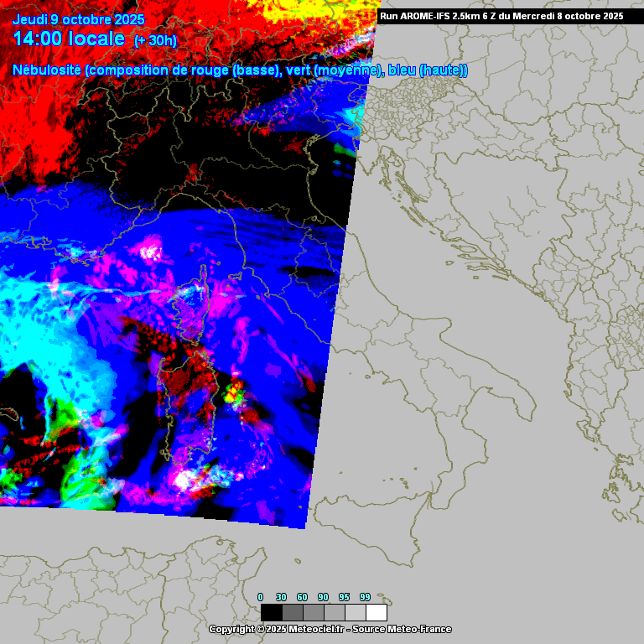The width and height of the screenshot is (644, 644).
Task: Click the 'Jeudi 9 octobre 2025' date text
Action: [x=79, y=19]
